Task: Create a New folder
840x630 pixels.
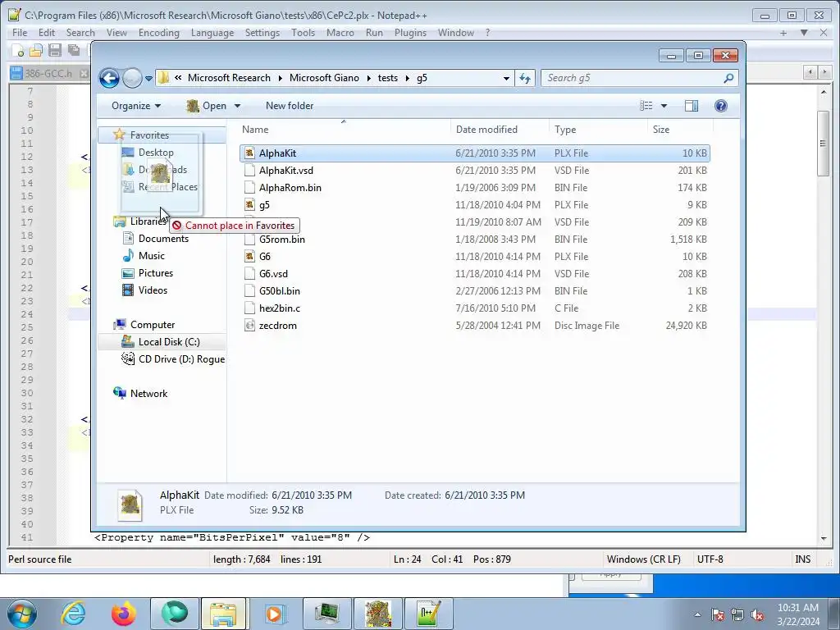Action: [290, 106]
